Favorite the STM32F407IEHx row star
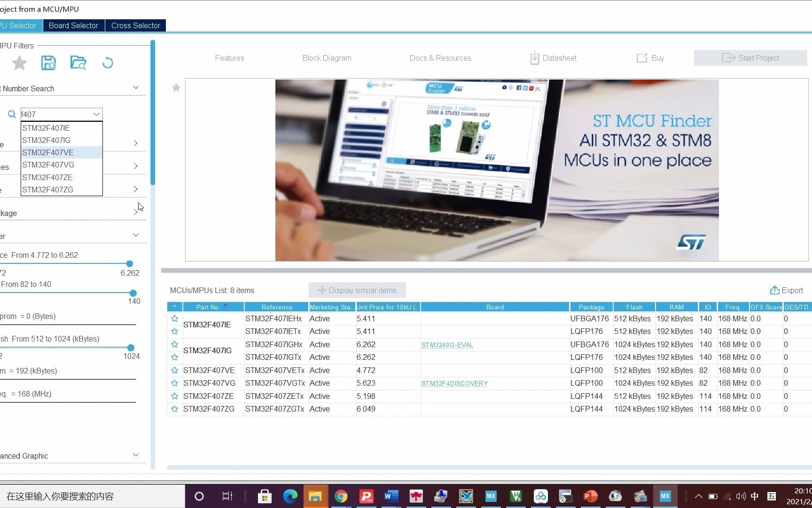The image size is (812, 508). 174,318
